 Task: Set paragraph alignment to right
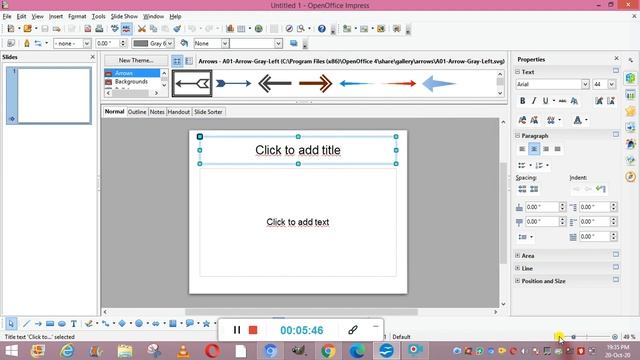[546, 149]
